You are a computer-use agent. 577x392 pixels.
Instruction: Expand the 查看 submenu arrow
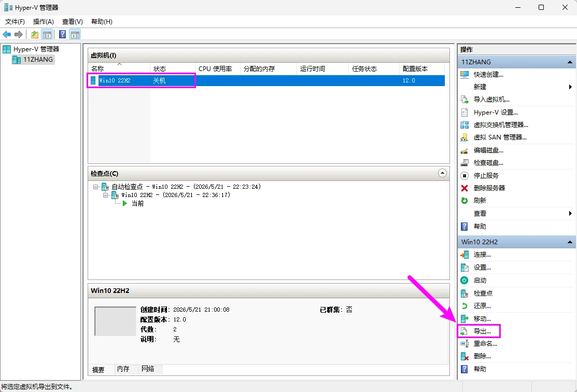(x=570, y=214)
